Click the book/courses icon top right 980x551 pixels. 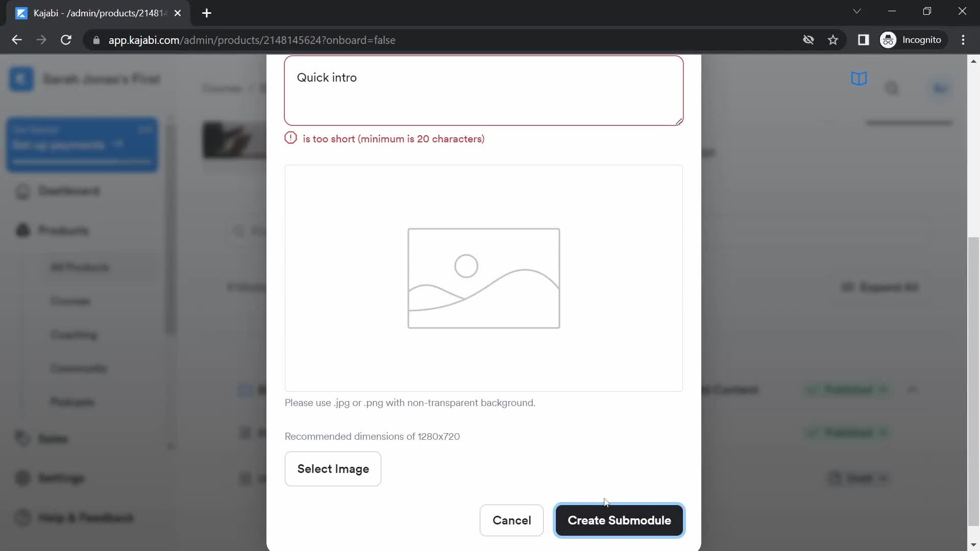860,80
